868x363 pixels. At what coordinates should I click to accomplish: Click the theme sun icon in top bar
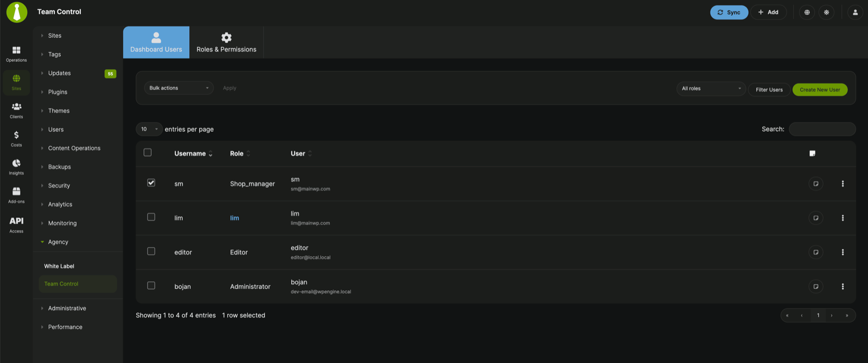827,12
